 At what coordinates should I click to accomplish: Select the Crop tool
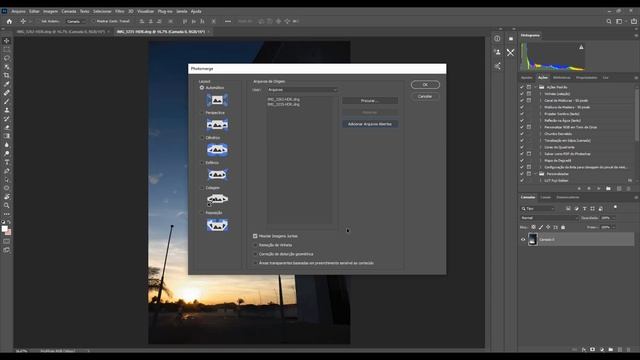7,76
